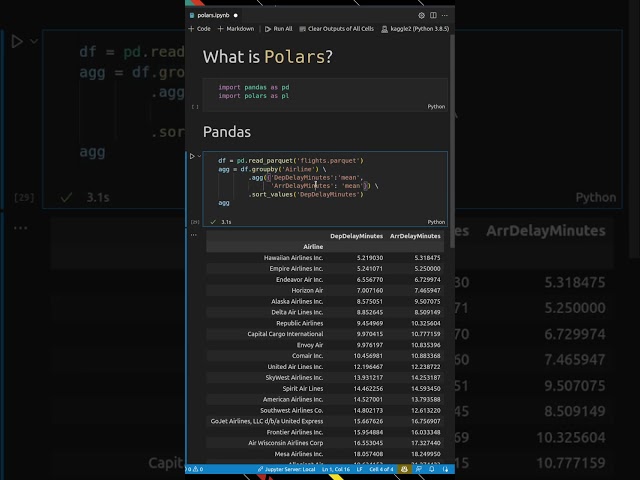
Task: Select the Delta Air Lines Inc. row label
Action: pyautogui.click(x=297, y=312)
